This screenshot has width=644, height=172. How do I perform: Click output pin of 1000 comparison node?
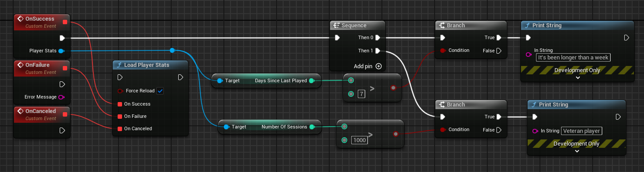point(396,134)
